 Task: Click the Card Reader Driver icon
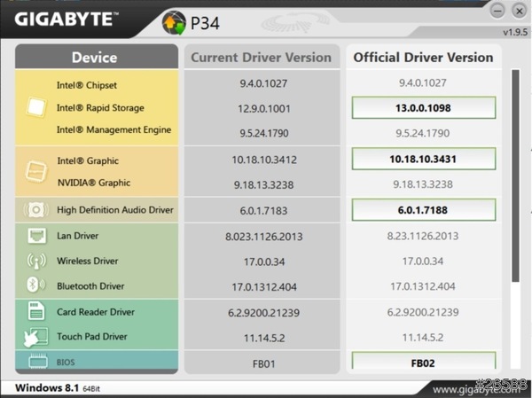click(x=36, y=312)
